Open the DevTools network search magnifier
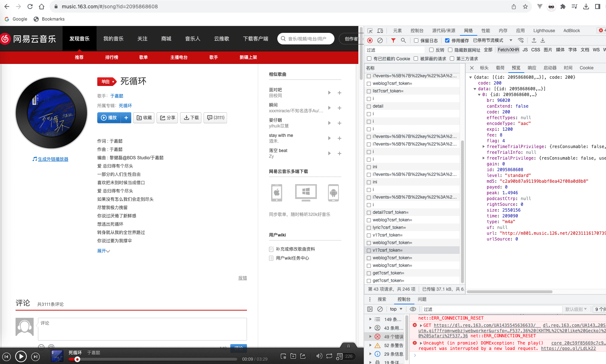This screenshot has width=606, height=364. coord(404,40)
